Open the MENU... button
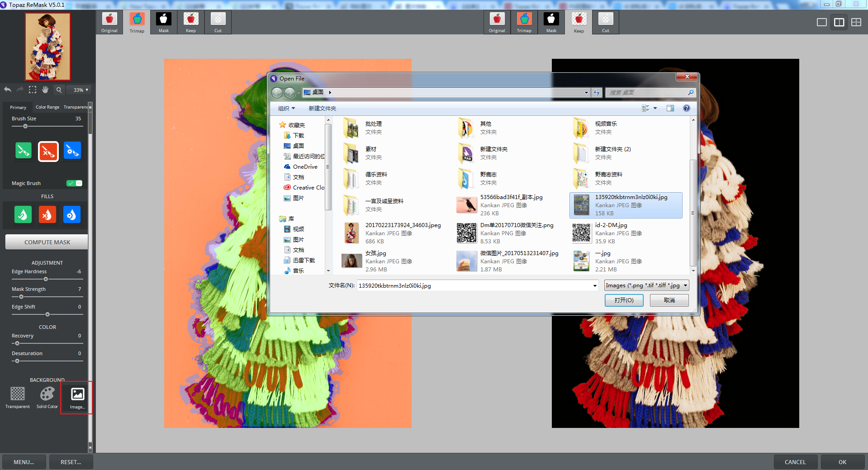The image size is (868, 470). [24, 462]
